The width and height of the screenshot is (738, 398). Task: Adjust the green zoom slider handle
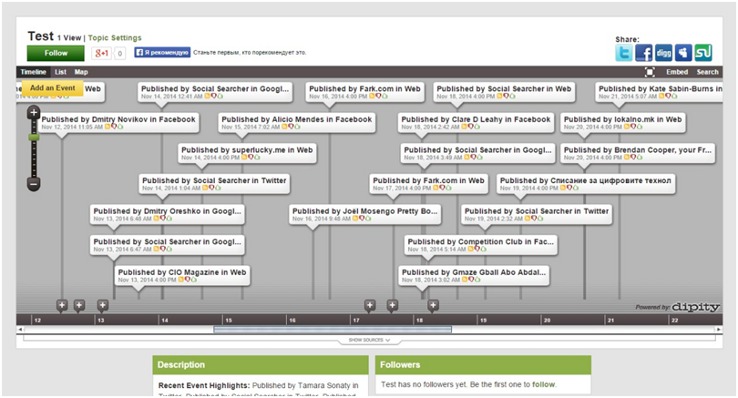[33, 137]
